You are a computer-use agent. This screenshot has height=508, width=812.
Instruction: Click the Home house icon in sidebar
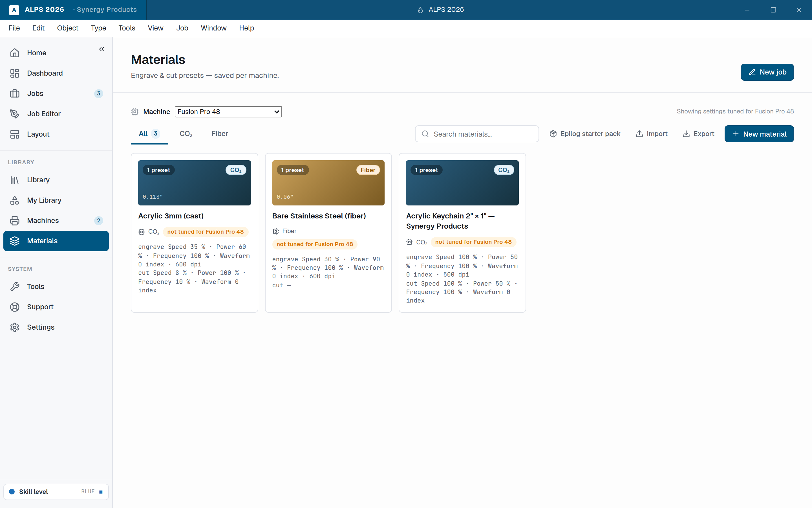pos(14,53)
